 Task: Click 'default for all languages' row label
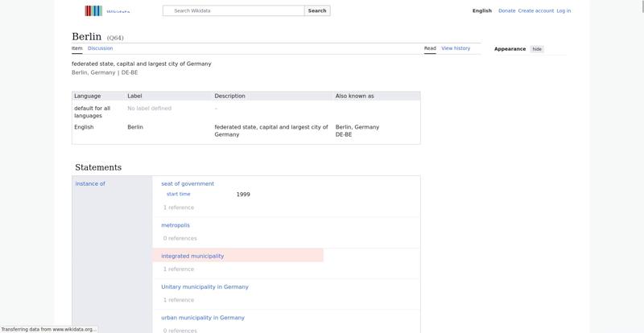click(93, 112)
